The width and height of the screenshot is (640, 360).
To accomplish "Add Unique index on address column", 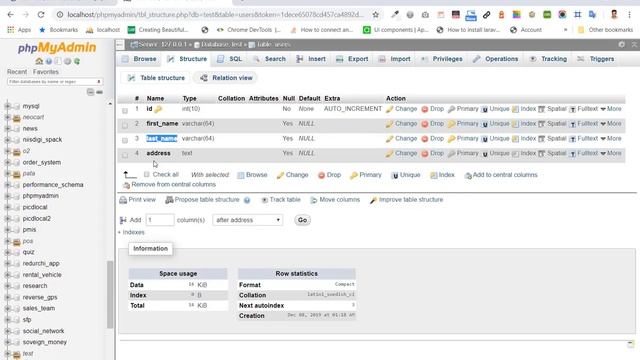I will [x=496, y=153].
